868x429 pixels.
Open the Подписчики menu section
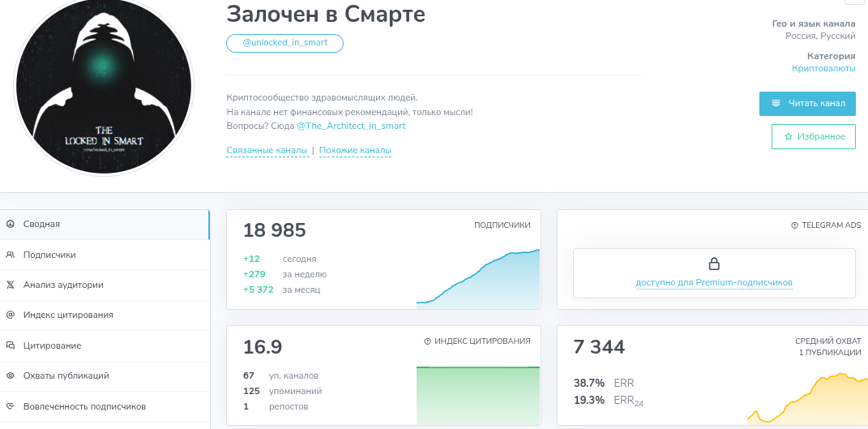click(x=49, y=255)
